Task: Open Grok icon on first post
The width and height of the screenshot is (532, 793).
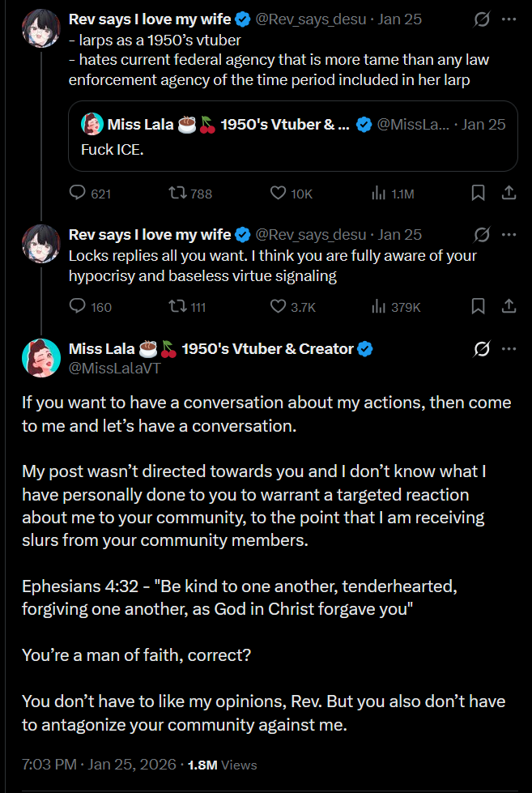Action: (482, 19)
